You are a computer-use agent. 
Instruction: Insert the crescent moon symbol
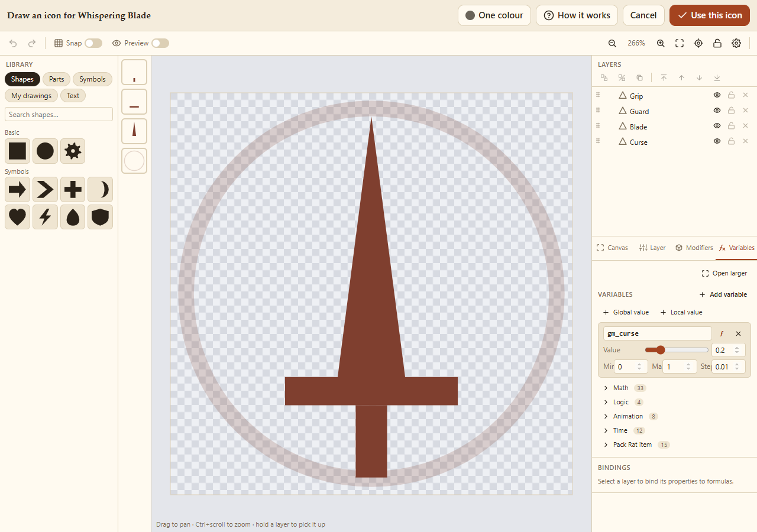(101, 190)
